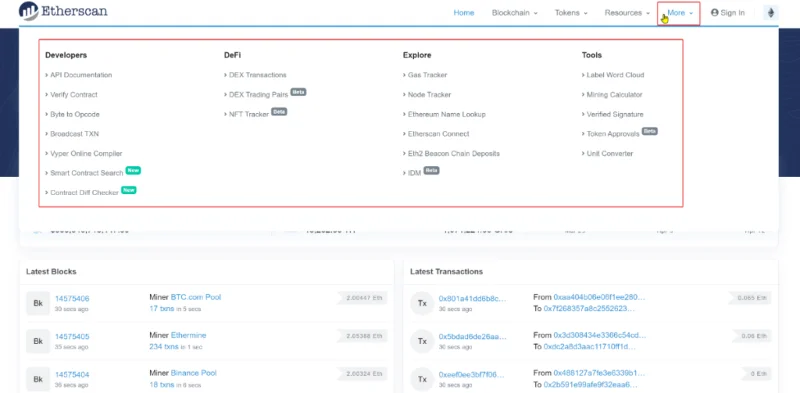Open Verify Contract
800x393 pixels.
pos(74,94)
